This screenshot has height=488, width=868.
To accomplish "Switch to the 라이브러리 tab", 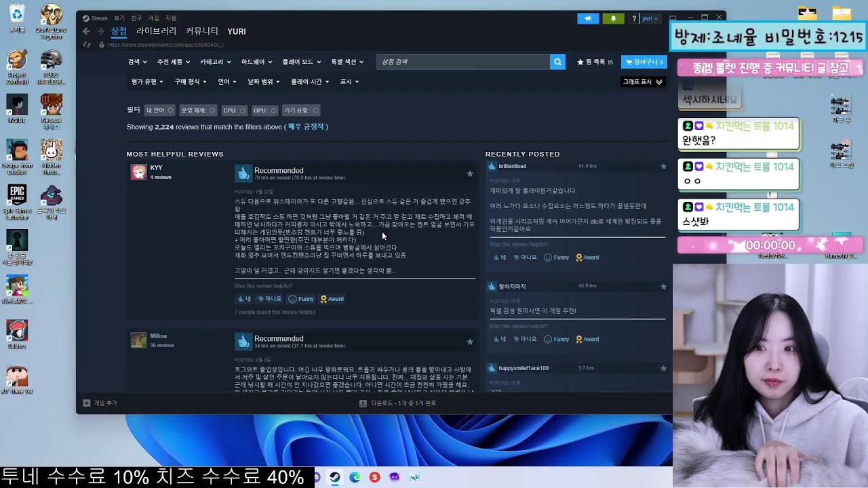I will (156, 31).
